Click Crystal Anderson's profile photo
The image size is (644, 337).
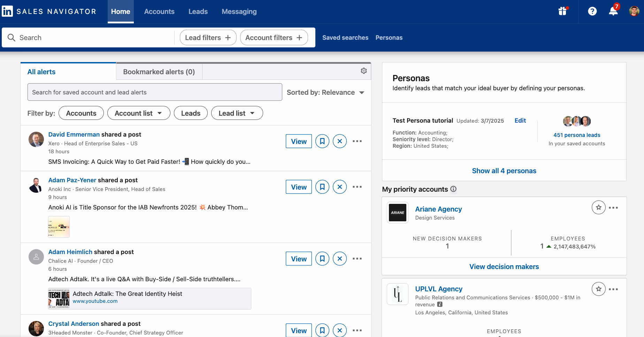36,329
